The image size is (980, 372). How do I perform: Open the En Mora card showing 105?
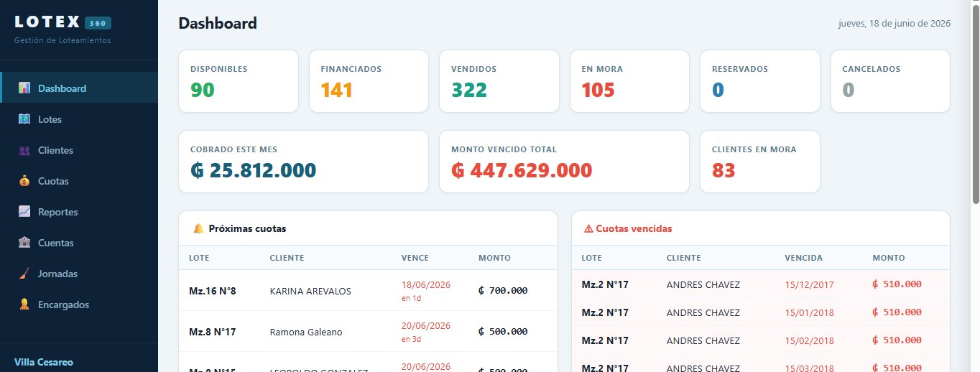(630, 81)
